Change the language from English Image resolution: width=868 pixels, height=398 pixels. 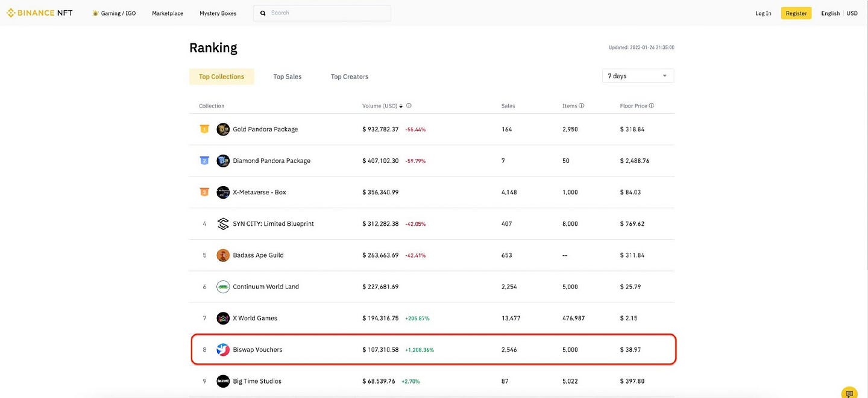click(830, 13)
